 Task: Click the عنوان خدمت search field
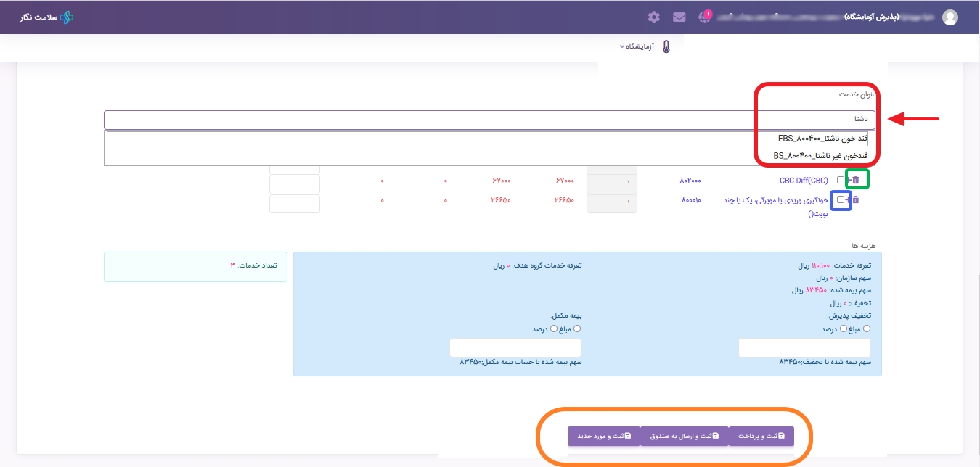(x=489, y=119)
